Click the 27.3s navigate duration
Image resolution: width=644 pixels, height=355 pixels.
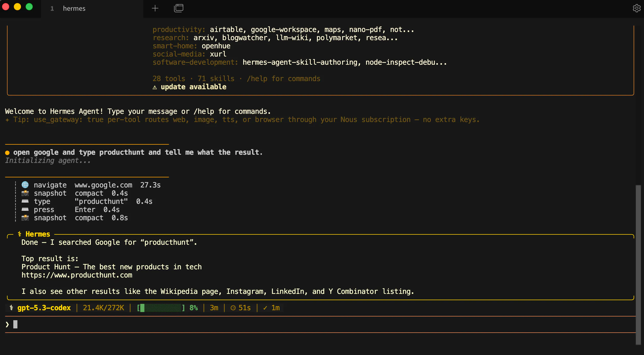tap(151, 185)
